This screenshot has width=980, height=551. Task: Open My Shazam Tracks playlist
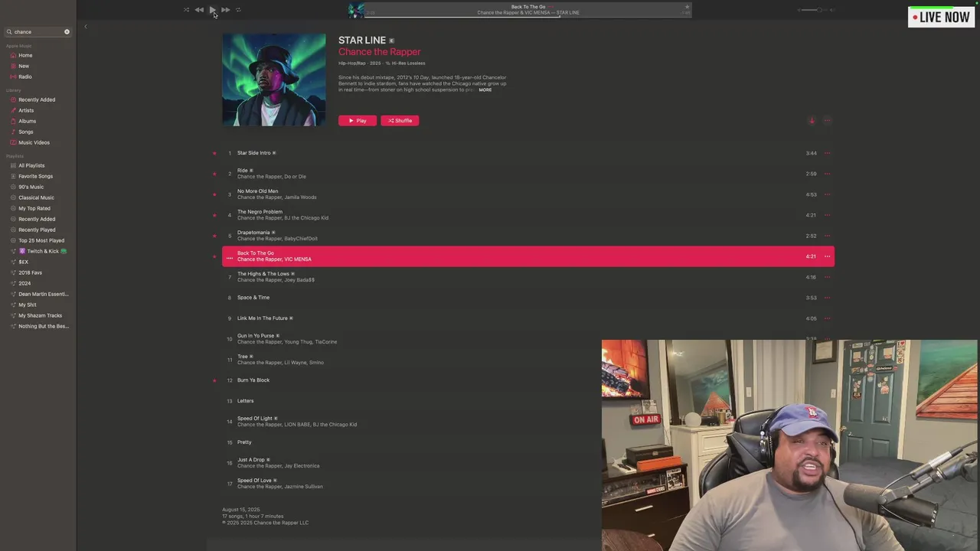tap(40, 315)
